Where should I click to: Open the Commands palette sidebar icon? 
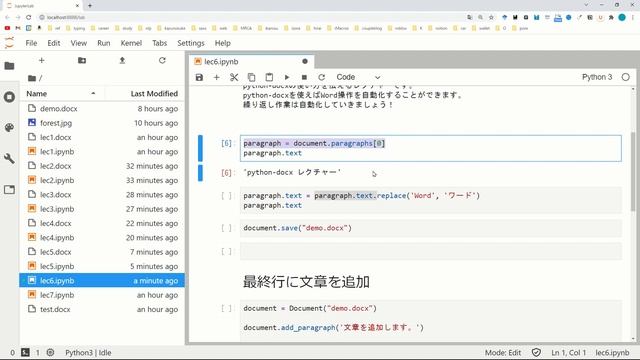(x=9, y=127)
